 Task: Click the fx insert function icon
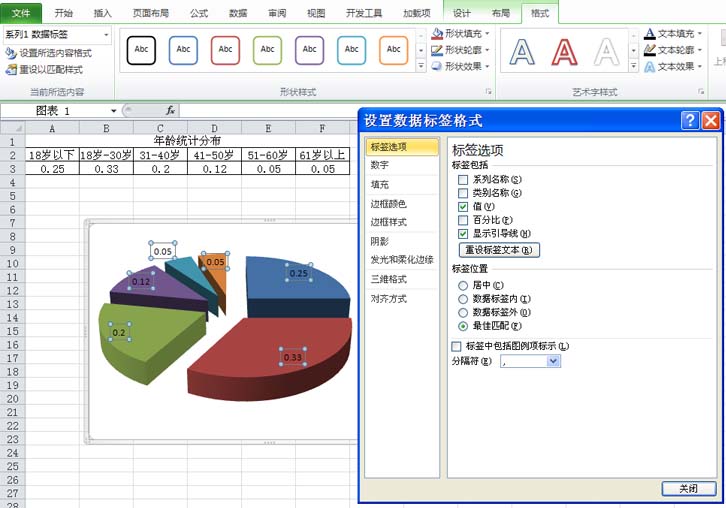pos(170,110)
